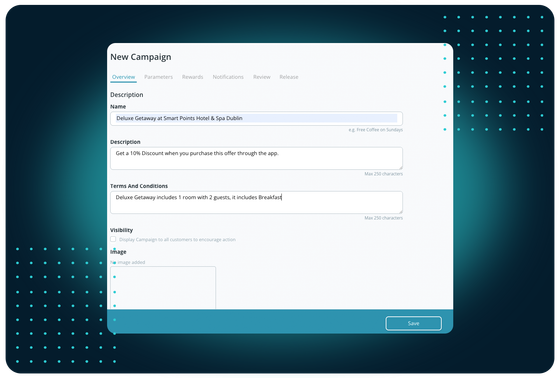Click 'Max 250 characters' hint below Terms
560x378 pixels.
[x=384, y=218]
